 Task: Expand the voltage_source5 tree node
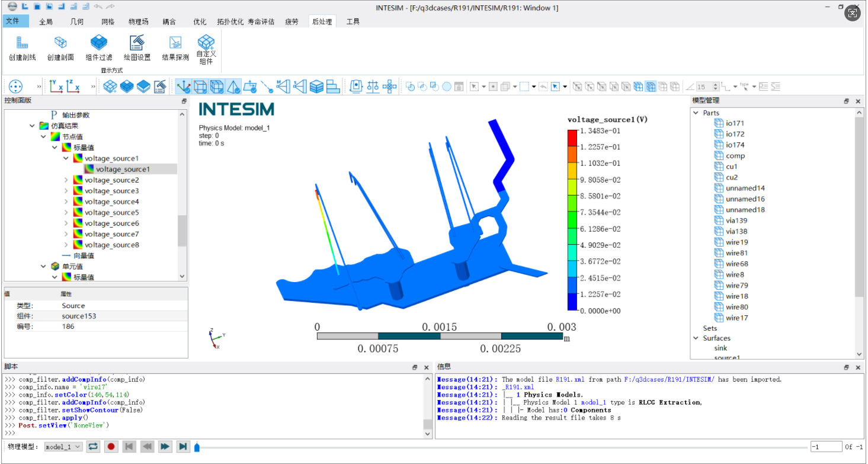pos(66,212)
